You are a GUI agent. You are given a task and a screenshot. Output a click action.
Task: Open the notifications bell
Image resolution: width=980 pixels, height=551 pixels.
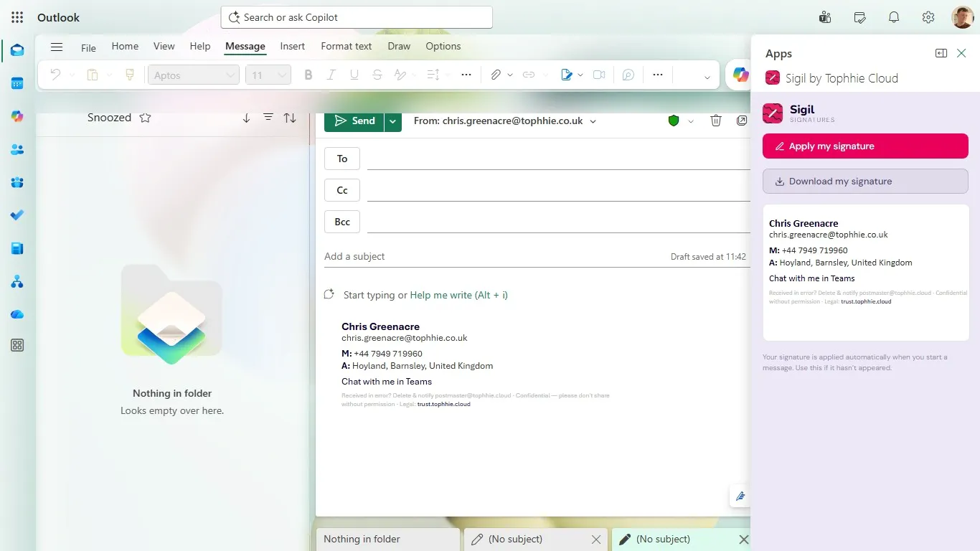tap(894, 17)
